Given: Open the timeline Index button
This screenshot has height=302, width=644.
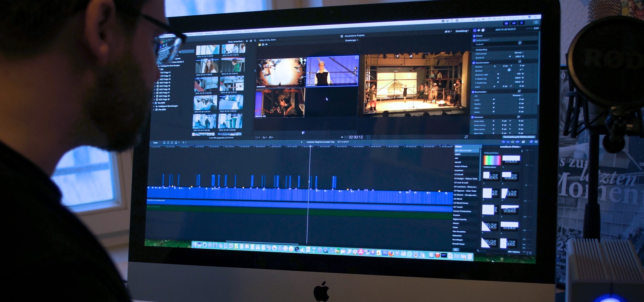Looking at the screenshot, I should pyautogui.click(x=156, y=143).
